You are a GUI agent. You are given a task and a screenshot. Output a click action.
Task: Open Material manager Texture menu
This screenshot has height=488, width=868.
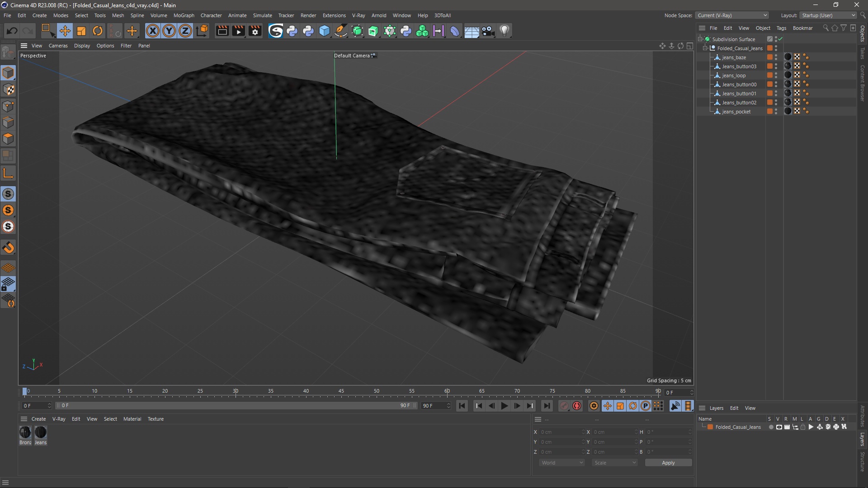coord(156,419)
